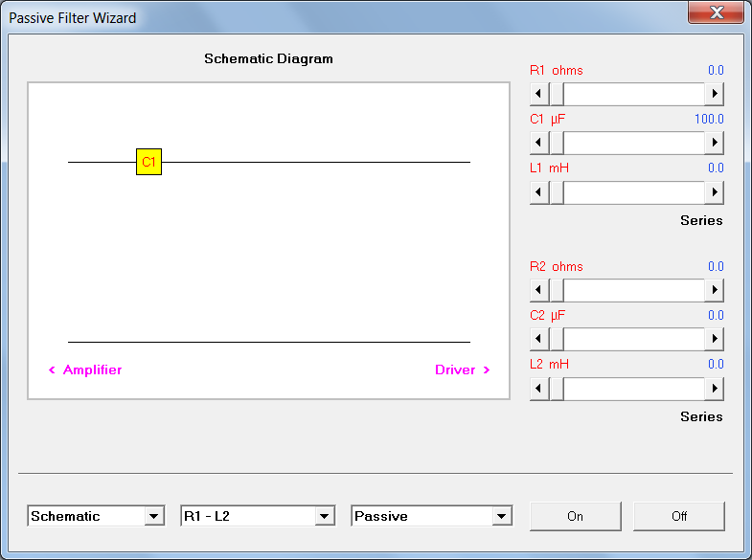Decrease R2 ohms with left arrow
The height and width of the screenshot is (560, 752).
[539, 290]
